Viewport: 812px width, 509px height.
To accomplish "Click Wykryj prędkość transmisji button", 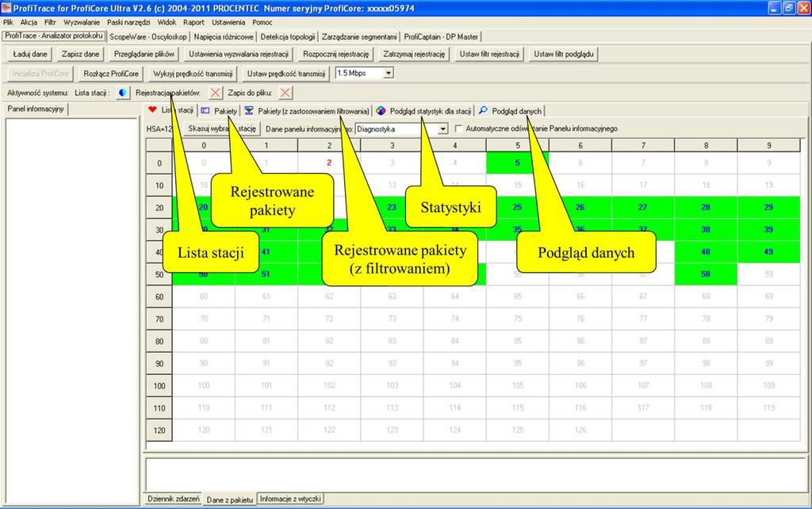I will (x=193, y=74).
